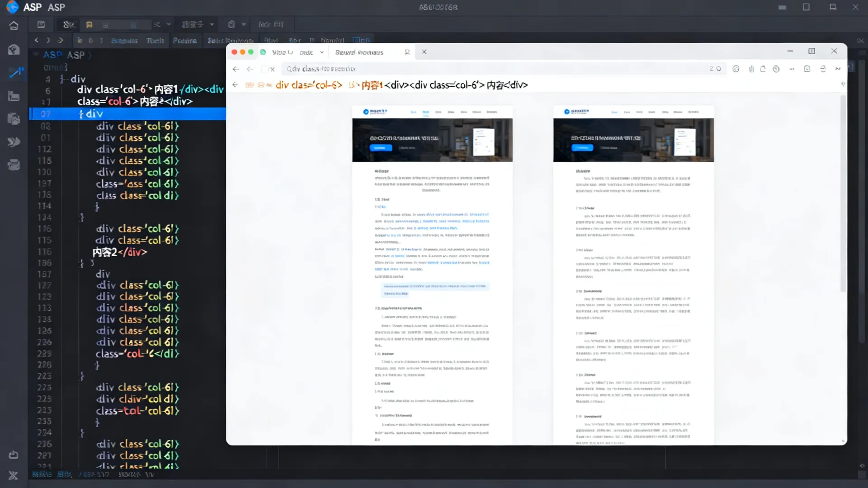Click the crossed-tools icon at sidebar bottom
The height and width of the screenshot is (488, 868).
pyautogui.click(x=13, y=475)
